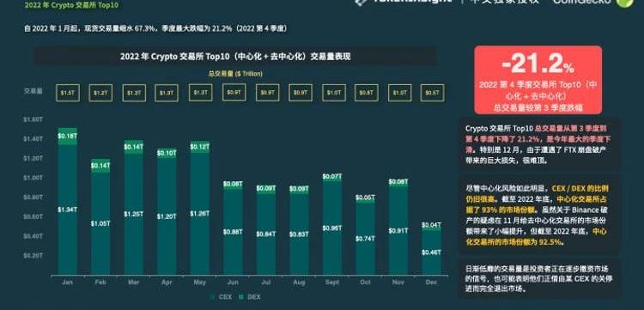Select the Jan DEX segment labeled $0.18T
Image resolution: width=644 pixels, height=310 pixels.
pos(67,136)
